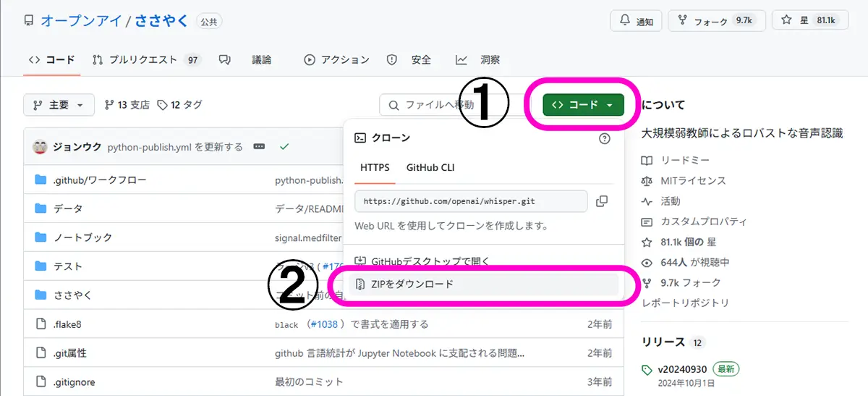Click レポートリポジトリ report link
This screenshot has height=396, width=868.
tap(685, 303)
